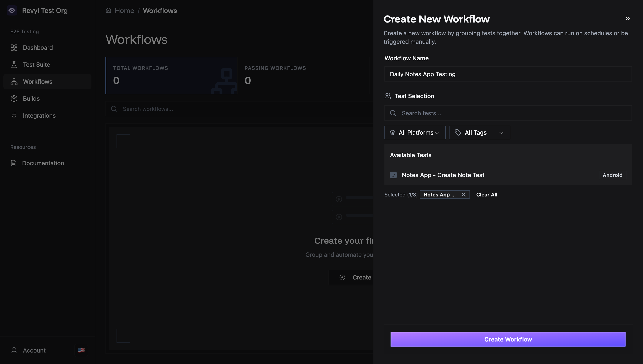Open the Account menu at bottom left

(x=34, y=350)
